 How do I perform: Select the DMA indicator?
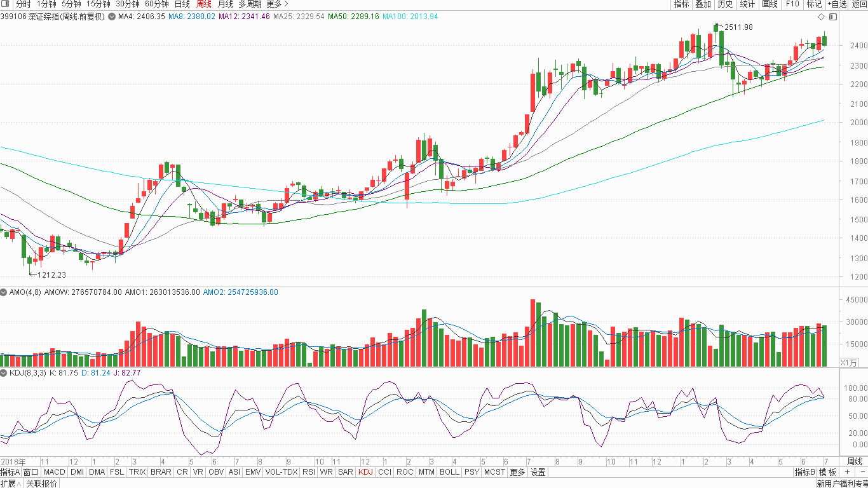point(97,472)
